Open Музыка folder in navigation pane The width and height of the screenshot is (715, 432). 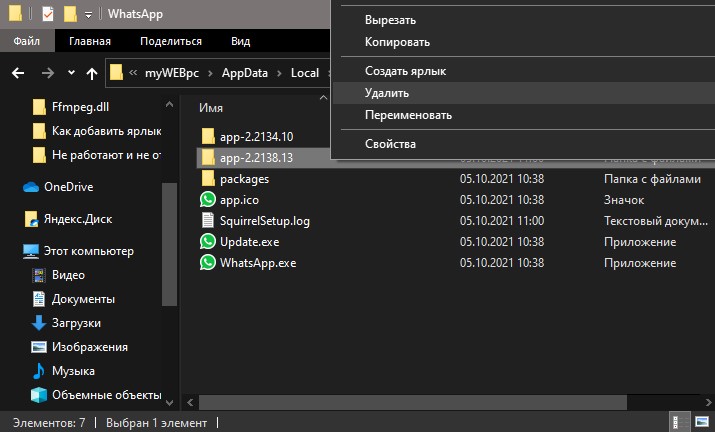73,371
